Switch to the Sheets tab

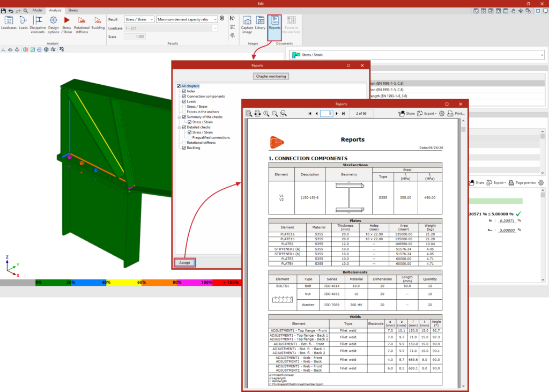(73, 11)
